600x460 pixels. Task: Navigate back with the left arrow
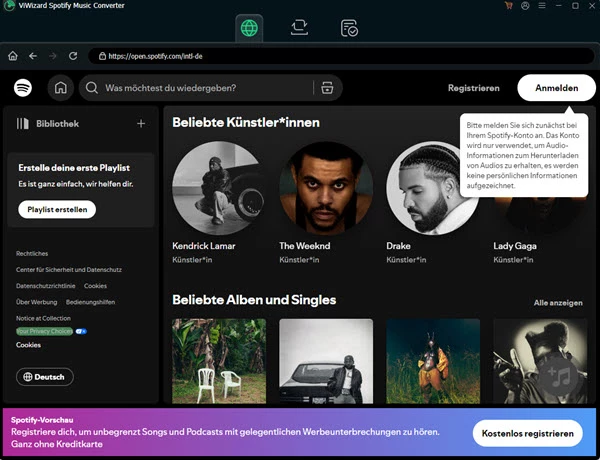[x=33, y=56]
